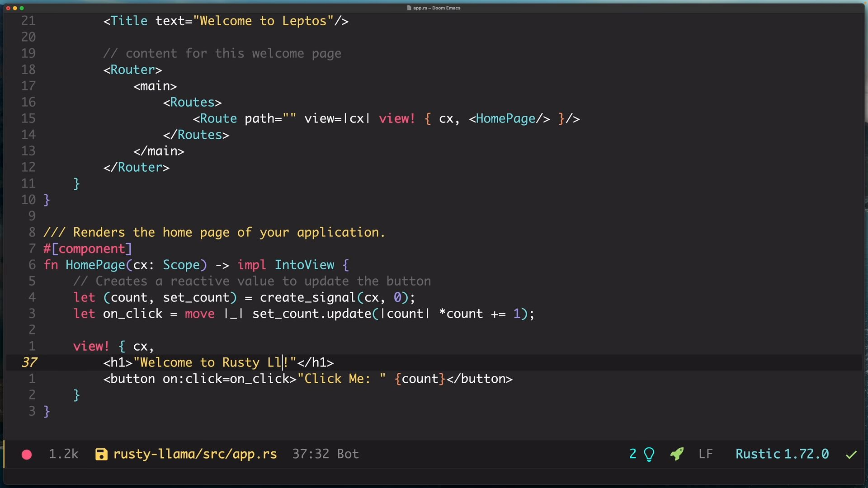The width and height of the screenshot is (868, 488).
Task: Open the Rustic major mode menu
Action: pos(758,454)
